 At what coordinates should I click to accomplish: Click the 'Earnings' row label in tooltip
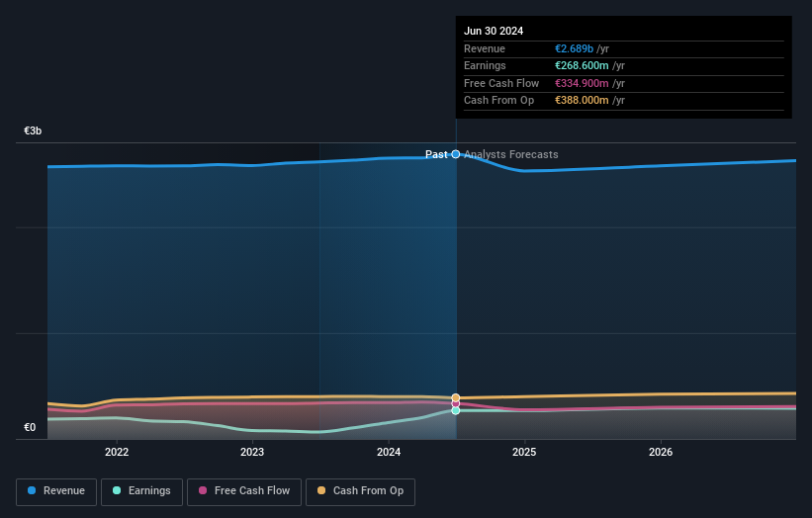[485, 65]
